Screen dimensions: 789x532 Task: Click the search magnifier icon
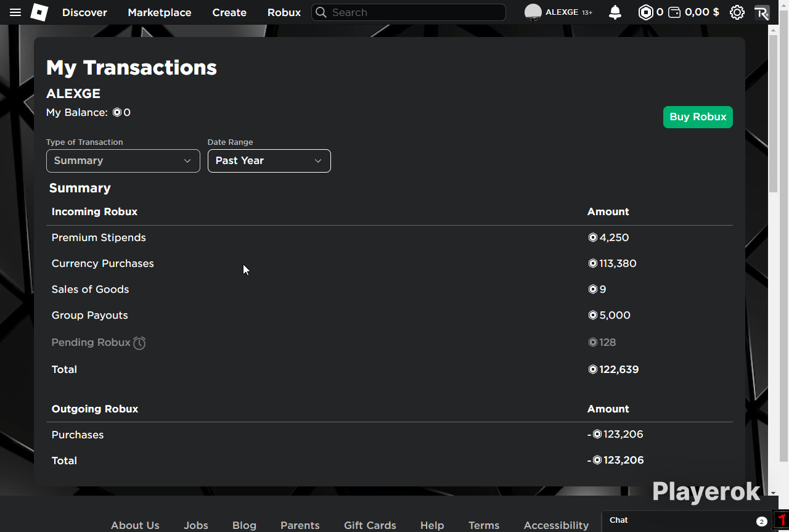tap(321, 12)
